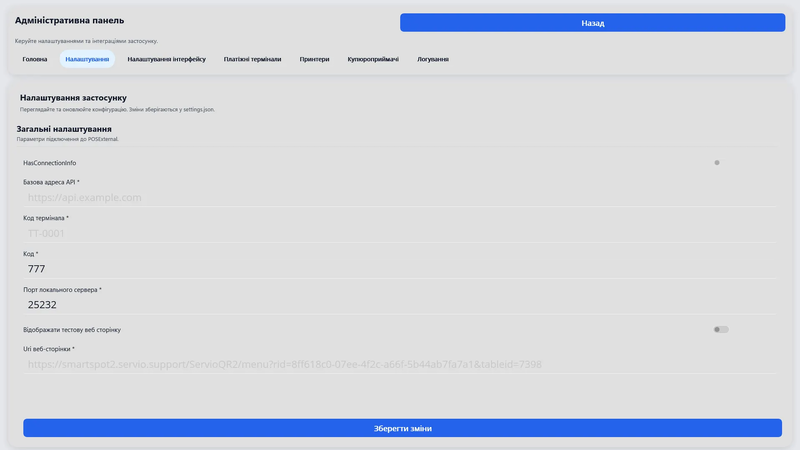This screenshot has height=450, width=800.
Task: Click the Загальні налаштування section heading
Action: coord(64,129)
